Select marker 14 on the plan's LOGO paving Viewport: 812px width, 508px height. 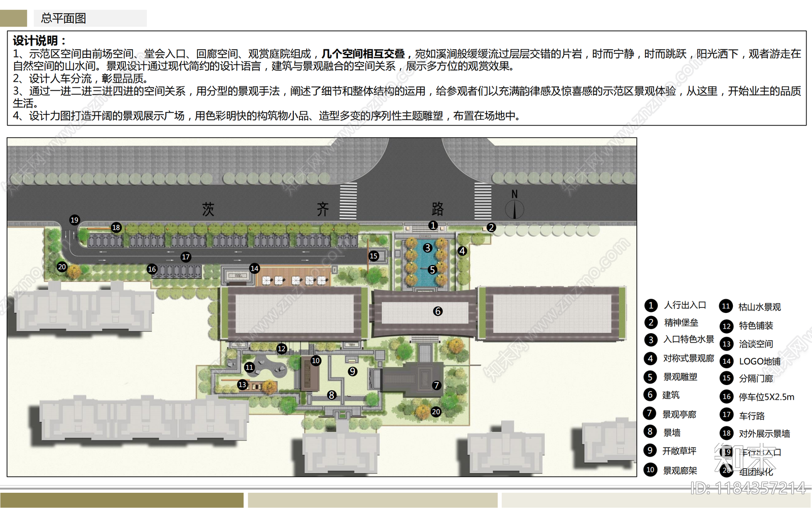(254, 268)
